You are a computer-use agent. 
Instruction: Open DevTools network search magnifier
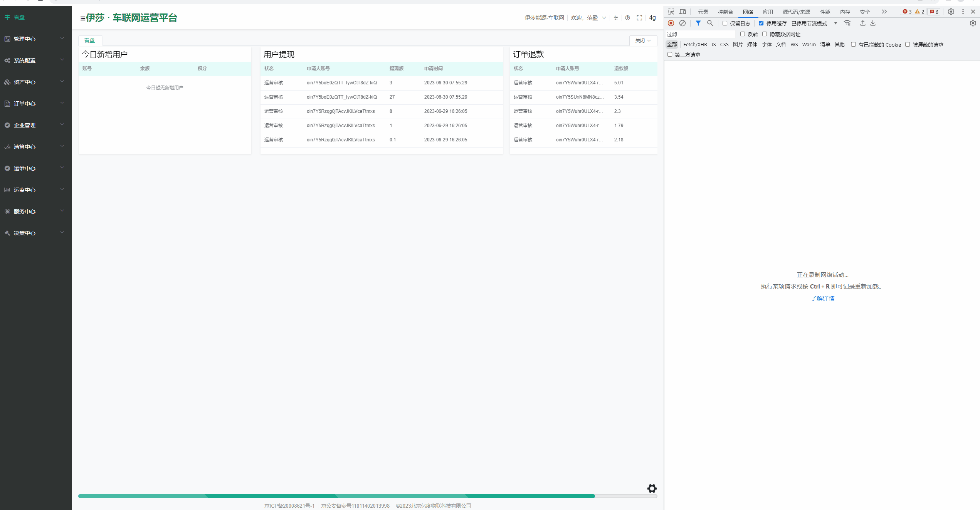click(x=710, y=23)
